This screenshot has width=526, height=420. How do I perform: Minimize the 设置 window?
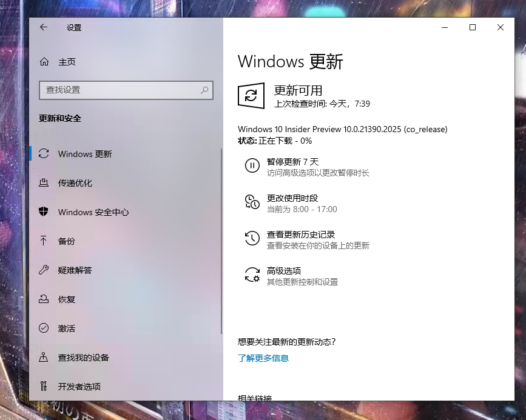445,27
